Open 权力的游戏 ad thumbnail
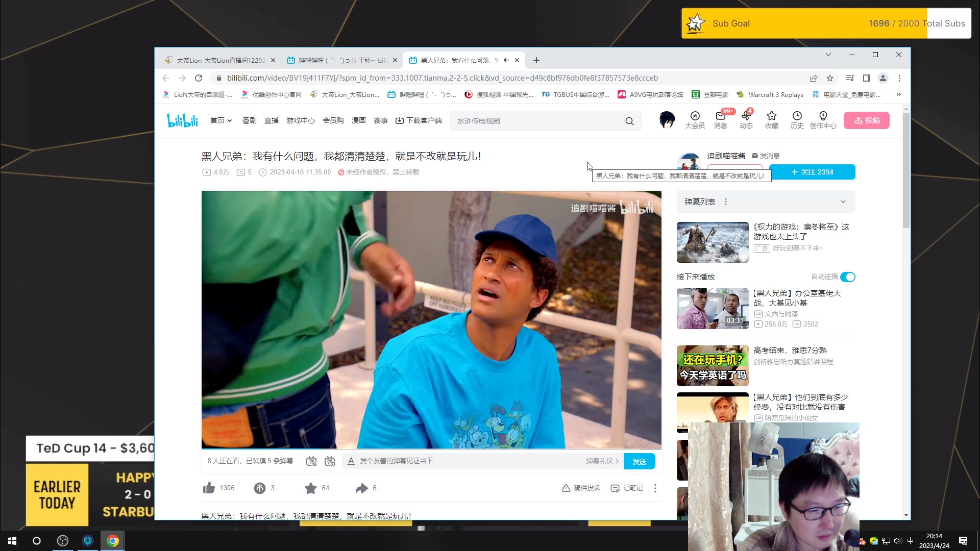This screenshot has height=551, width=980. (712, 242)
